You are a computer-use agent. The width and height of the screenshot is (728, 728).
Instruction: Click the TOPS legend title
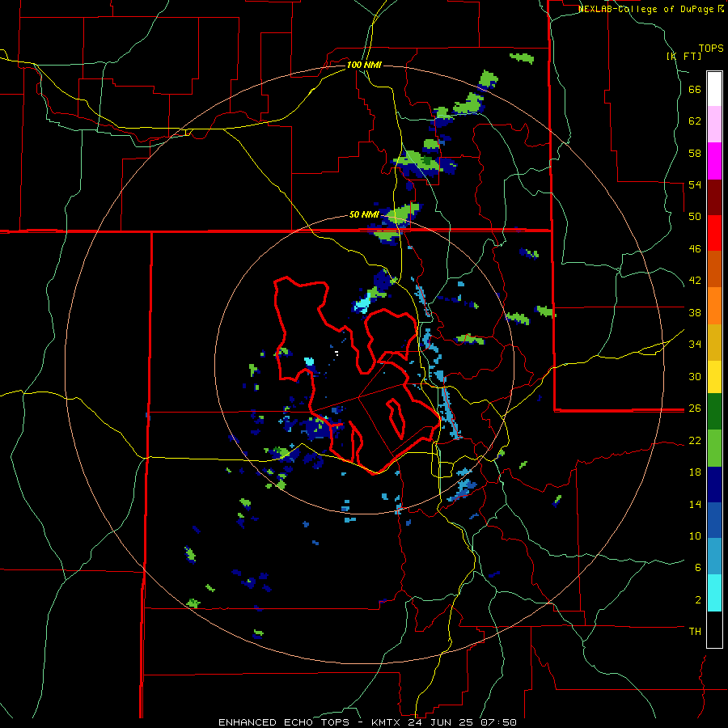(711, 48)
